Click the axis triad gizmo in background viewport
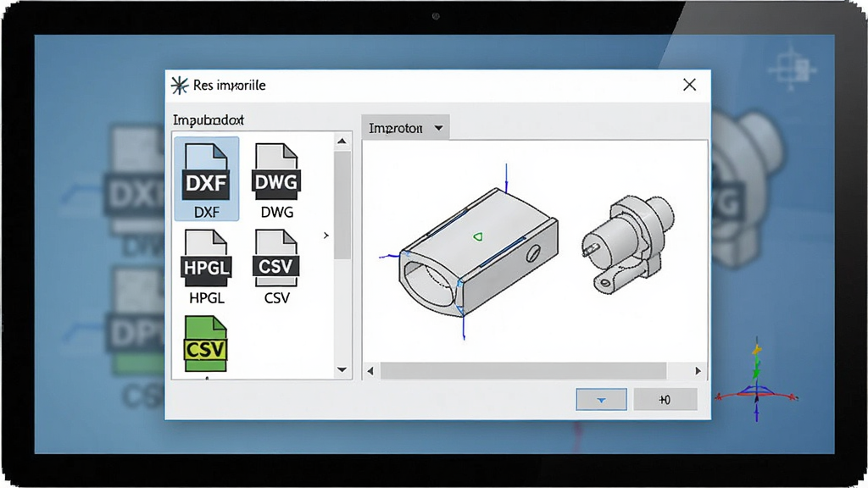868x488 pixels. click(x=756, y=381)
